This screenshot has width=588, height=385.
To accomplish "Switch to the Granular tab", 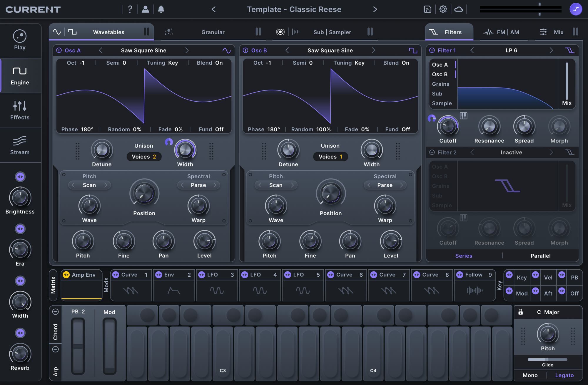I will tap(213, 32).
